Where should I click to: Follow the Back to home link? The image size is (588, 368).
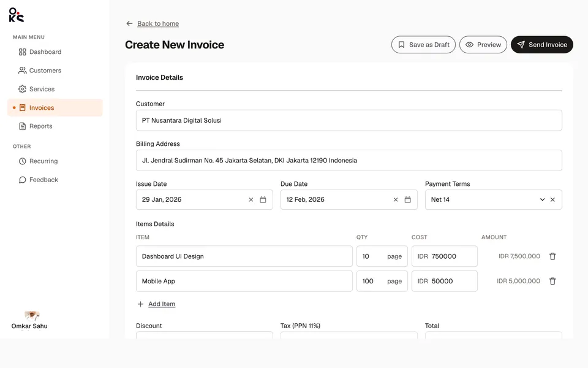click(158, 24)
